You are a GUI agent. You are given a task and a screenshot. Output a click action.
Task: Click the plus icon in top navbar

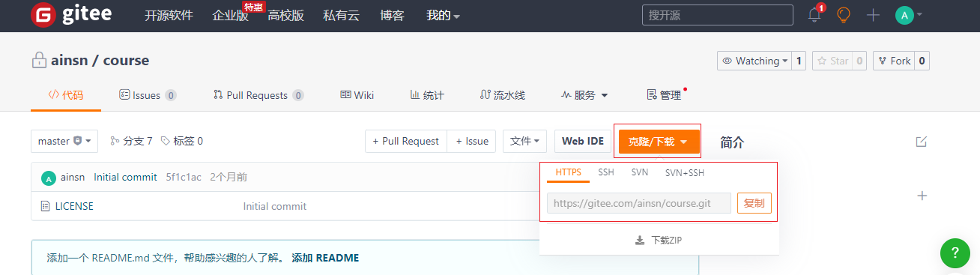pyautogui.click(x=873, y=15)
